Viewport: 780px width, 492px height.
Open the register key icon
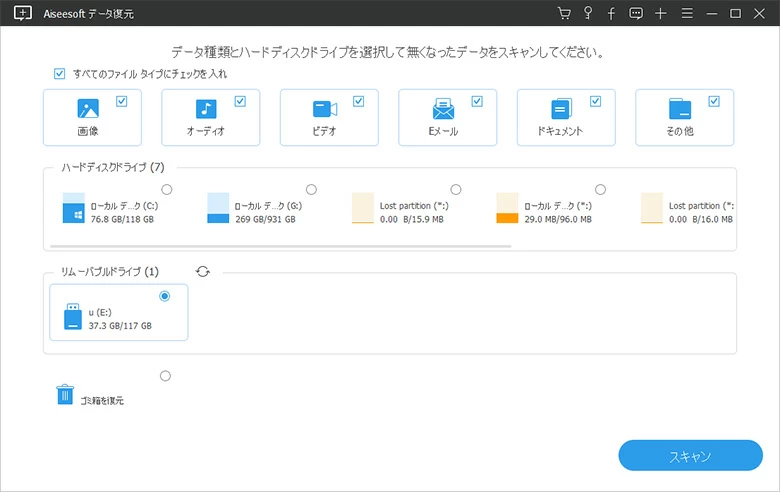[x=588, y=13]
